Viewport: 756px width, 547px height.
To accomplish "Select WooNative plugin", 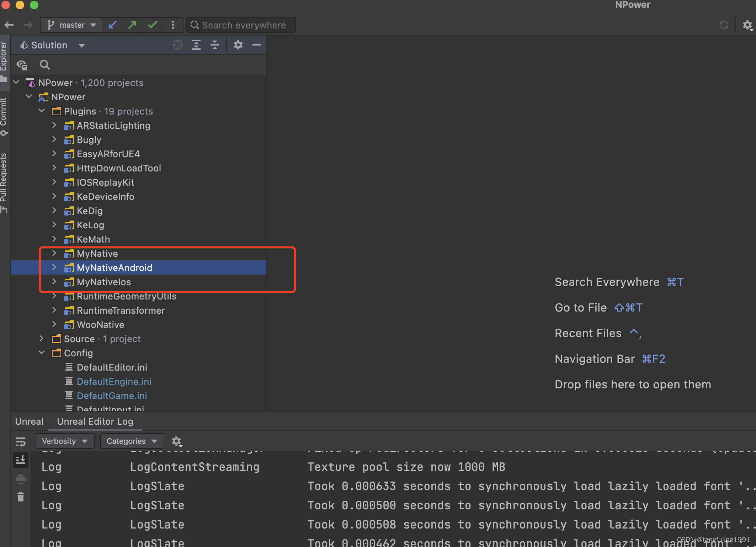I will coord(100,325).
